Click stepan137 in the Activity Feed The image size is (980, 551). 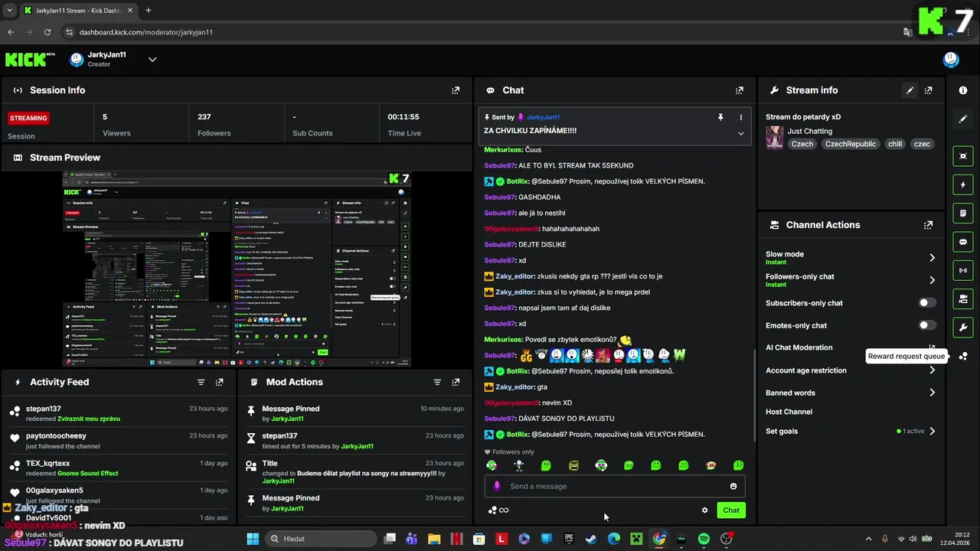tap(43, 409)
